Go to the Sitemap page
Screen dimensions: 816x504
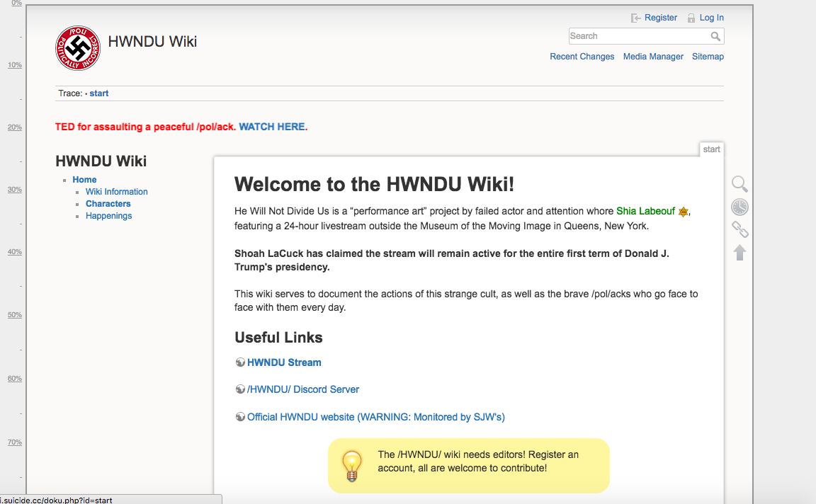pos(708,57)
